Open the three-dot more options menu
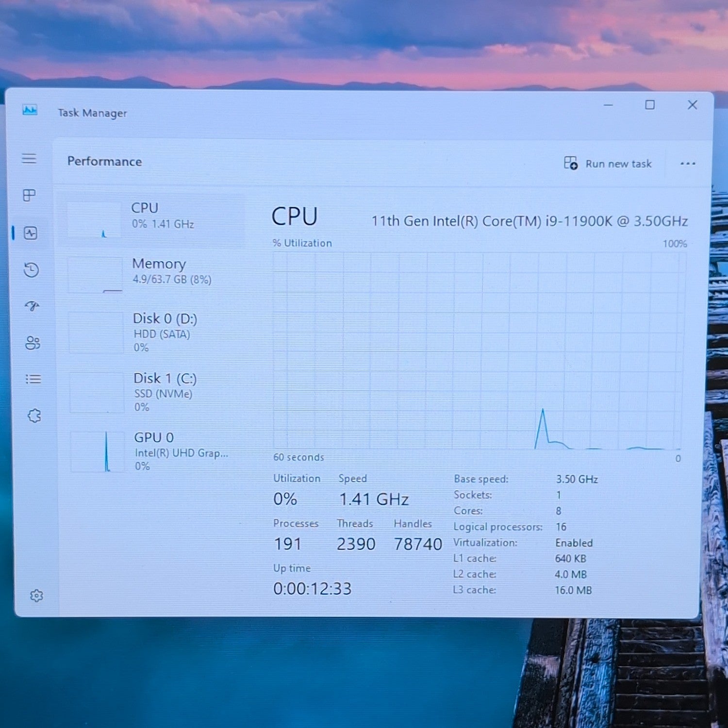The width and height of the screenshot is (728, 728). pyautogui.click(x=688, y=164)
